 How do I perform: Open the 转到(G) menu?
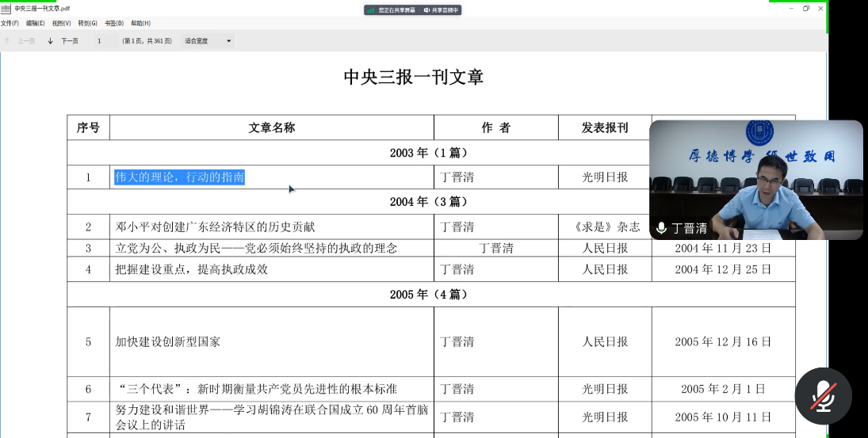point(87,23)
